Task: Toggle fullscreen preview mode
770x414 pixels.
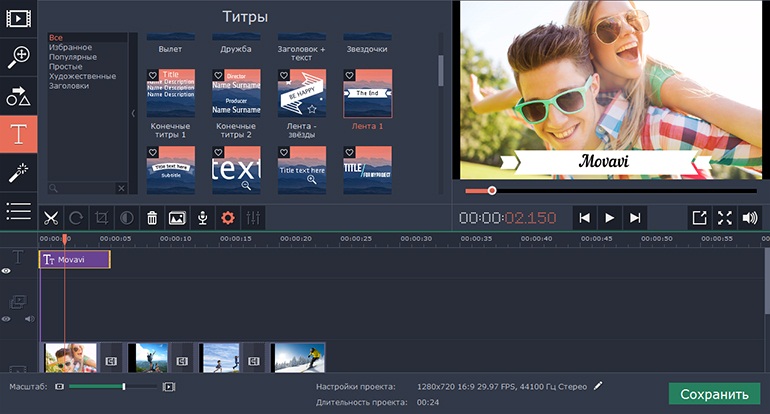Action: (725, 218)
